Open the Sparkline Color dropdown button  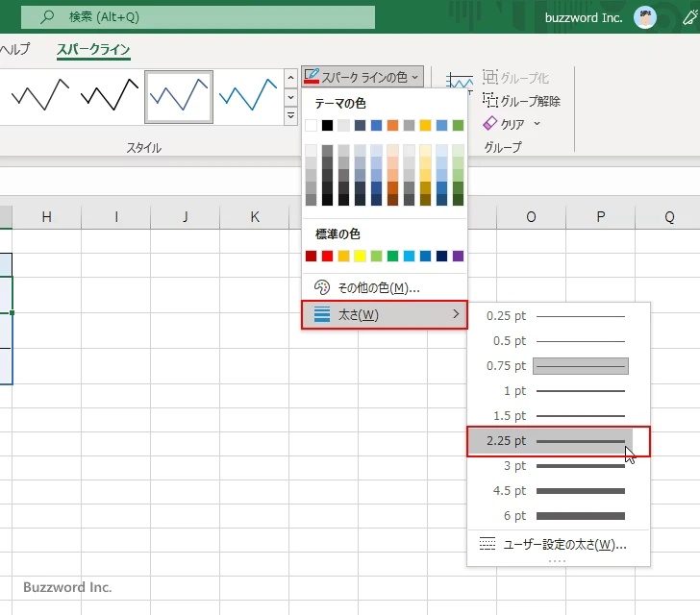(362, 77)
